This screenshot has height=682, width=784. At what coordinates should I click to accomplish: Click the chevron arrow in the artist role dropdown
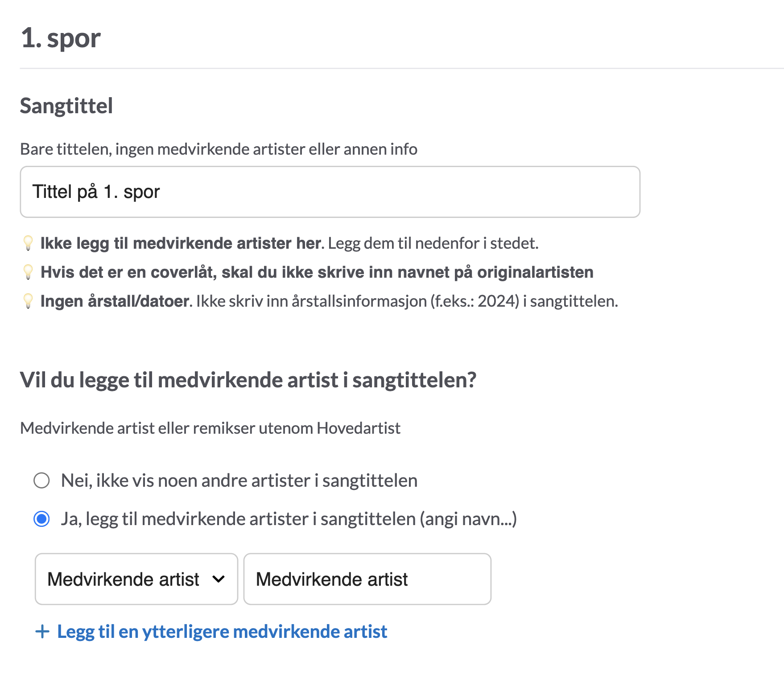tap(219, 579)
